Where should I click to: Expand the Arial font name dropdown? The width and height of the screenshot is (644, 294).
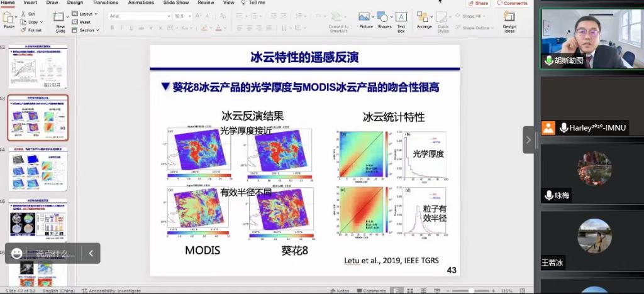(140, 16)
